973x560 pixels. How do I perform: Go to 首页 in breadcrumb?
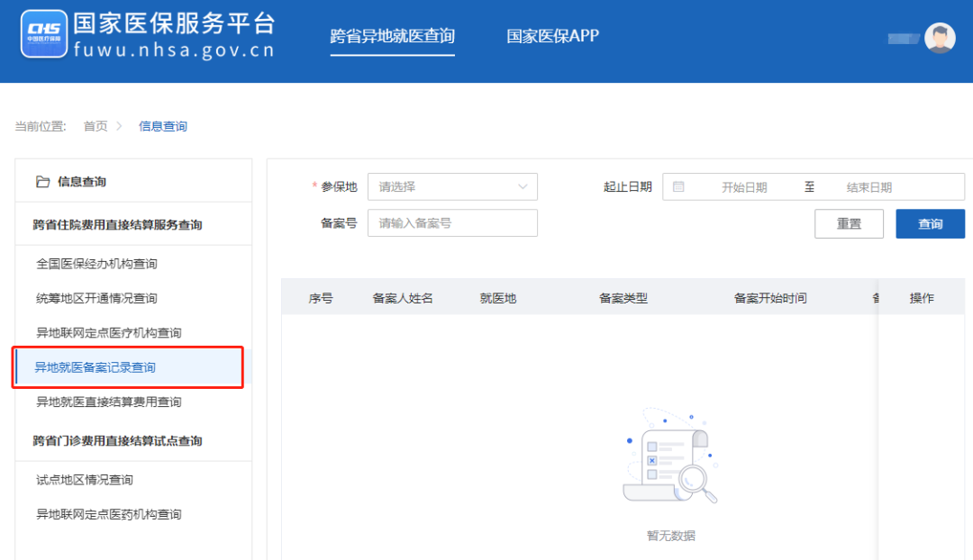coord(95,126)
